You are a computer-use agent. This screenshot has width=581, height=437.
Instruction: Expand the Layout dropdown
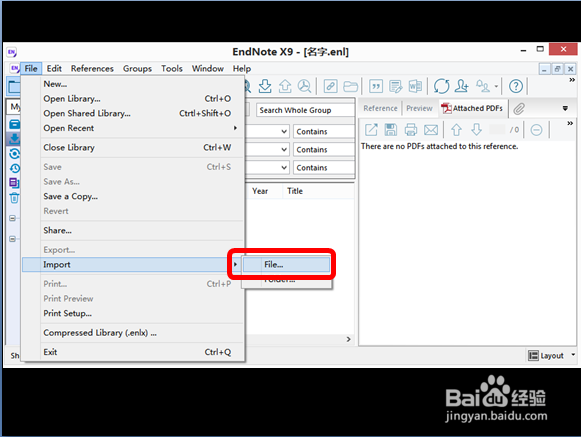point(573,355)
